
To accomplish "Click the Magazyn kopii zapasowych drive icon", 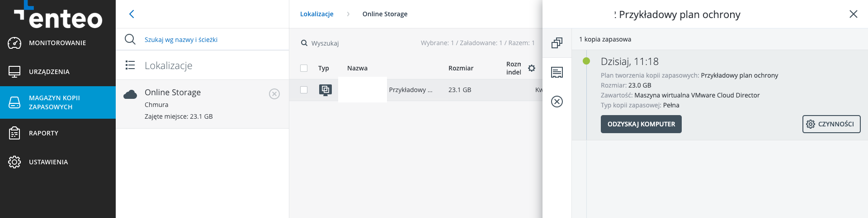I will (x=14, y=102).
